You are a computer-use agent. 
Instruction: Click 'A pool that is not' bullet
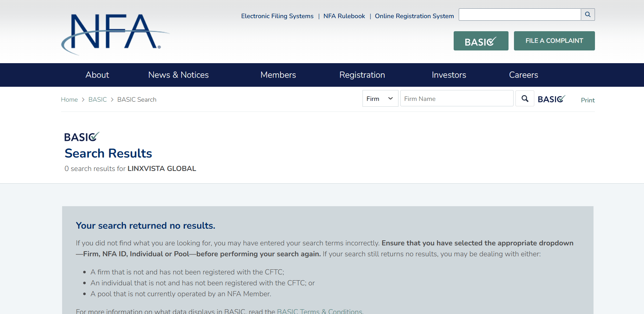pos(181,294)
